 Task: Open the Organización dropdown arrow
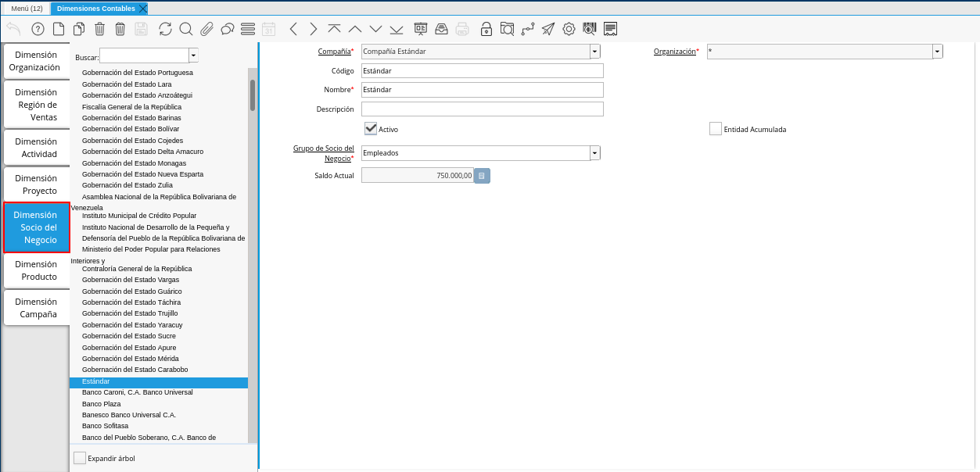point(938,52)
